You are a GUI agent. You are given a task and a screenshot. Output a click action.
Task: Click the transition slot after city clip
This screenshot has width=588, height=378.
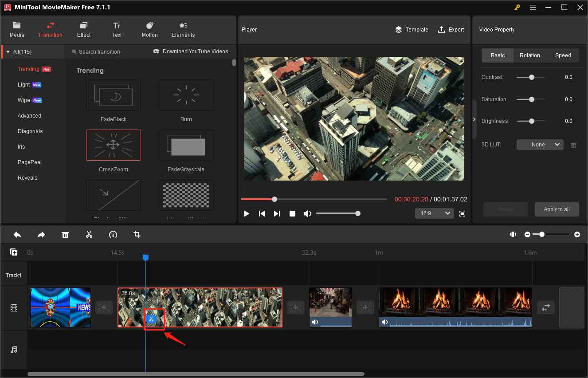[295, 307]
